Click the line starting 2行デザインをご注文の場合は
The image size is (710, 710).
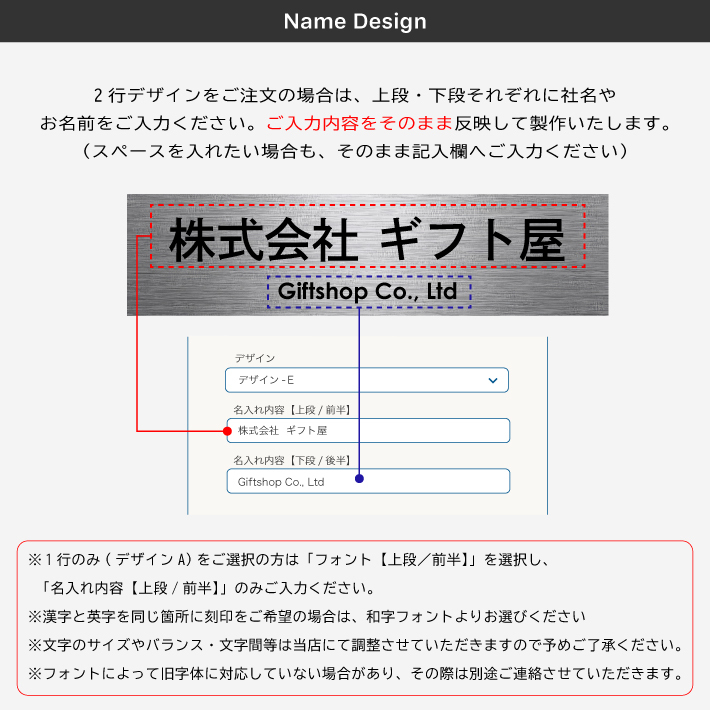click(355, 96)
